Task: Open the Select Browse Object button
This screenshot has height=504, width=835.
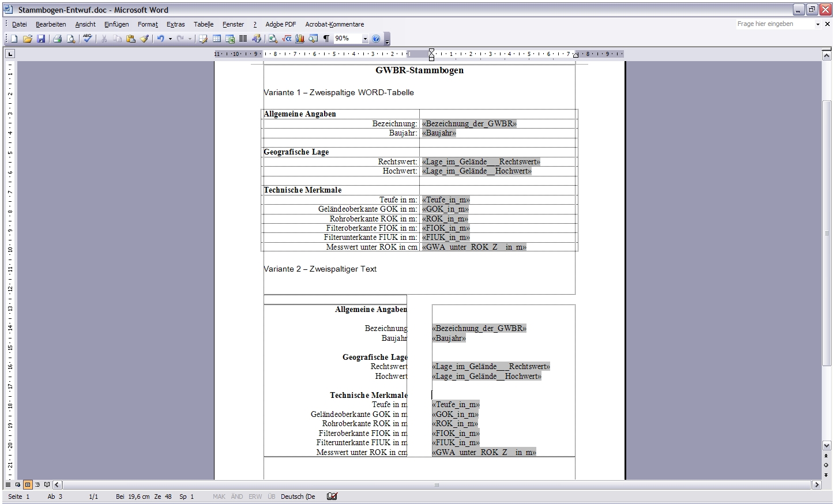Action: tap(826, 465)
